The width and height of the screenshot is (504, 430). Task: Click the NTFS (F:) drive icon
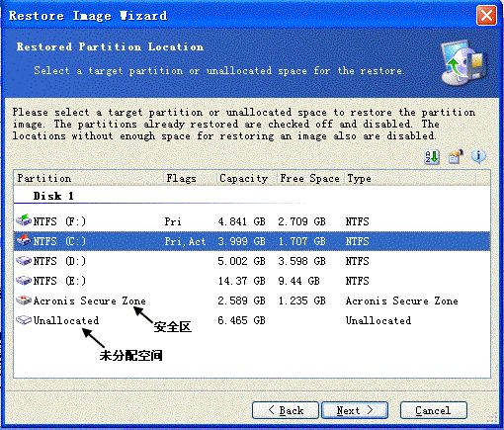click(24, 220)
